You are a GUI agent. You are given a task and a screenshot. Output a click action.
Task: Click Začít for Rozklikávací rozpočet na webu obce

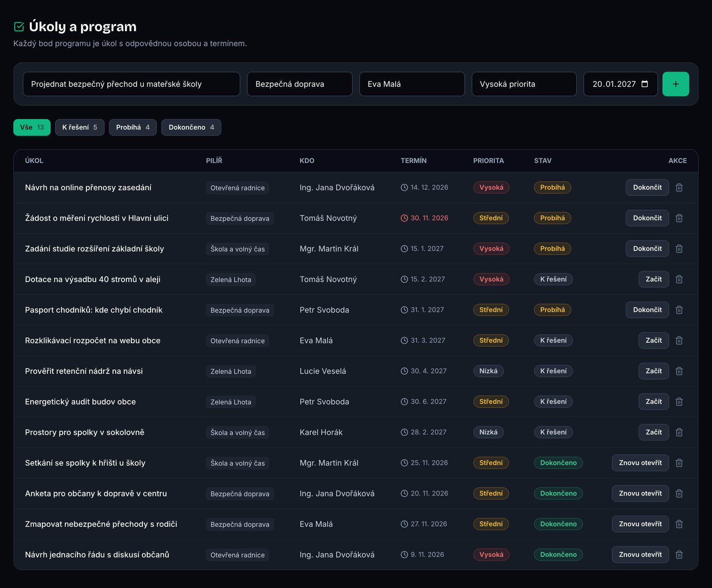click(654, 341)
